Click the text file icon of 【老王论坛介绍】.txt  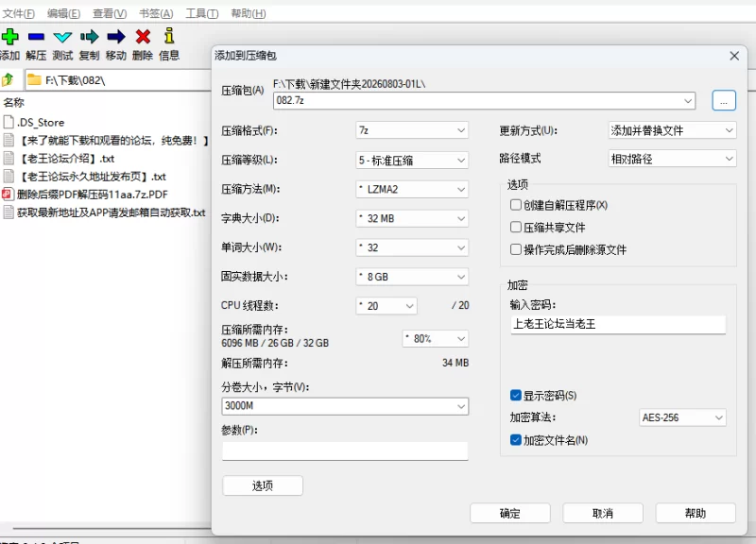[9, 158]
